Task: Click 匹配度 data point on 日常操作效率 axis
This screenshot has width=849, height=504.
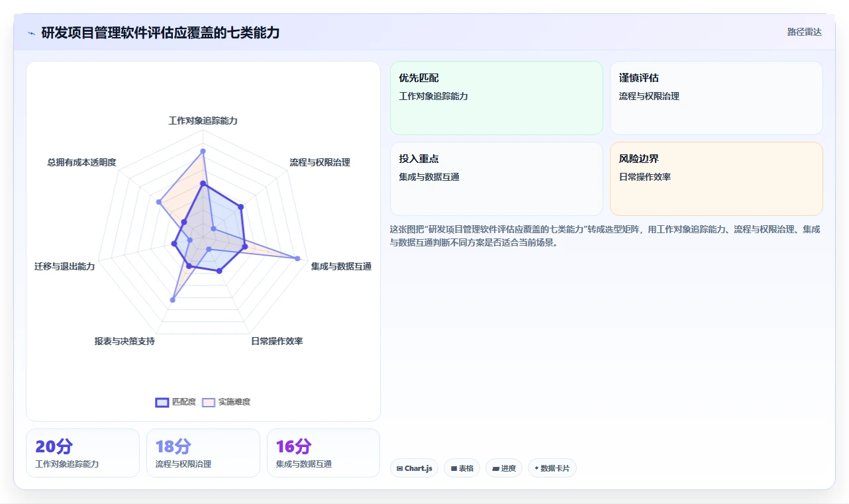Action: click(219, 270)
